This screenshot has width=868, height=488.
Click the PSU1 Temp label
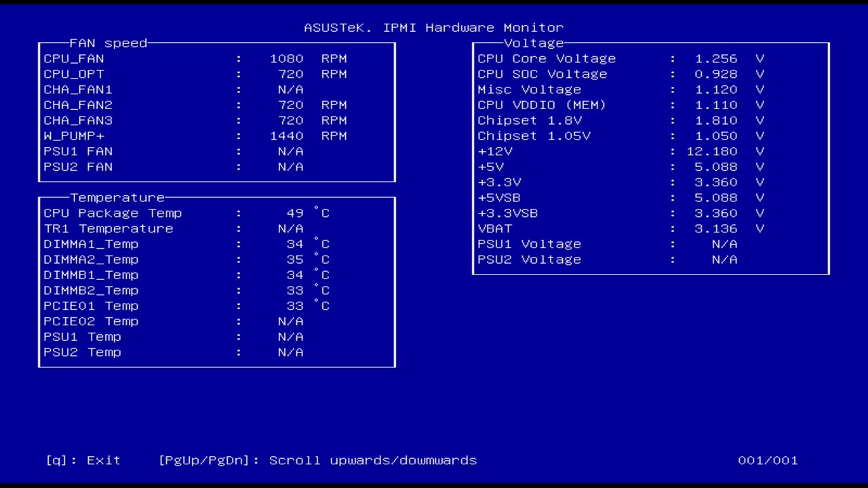83,338
